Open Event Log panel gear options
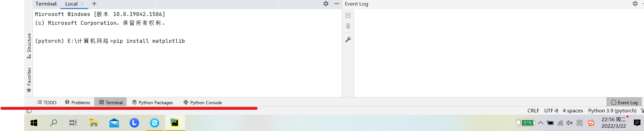 [635, 4]
